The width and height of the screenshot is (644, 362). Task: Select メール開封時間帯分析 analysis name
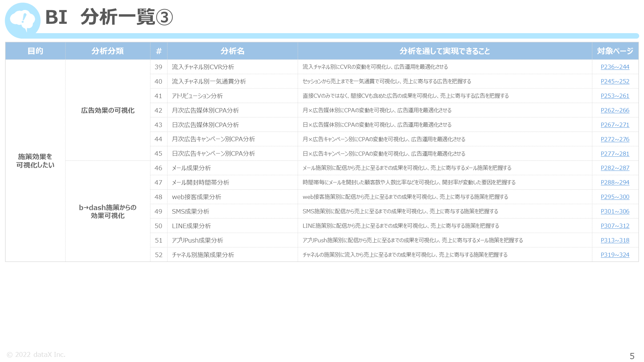coord(200,182)
